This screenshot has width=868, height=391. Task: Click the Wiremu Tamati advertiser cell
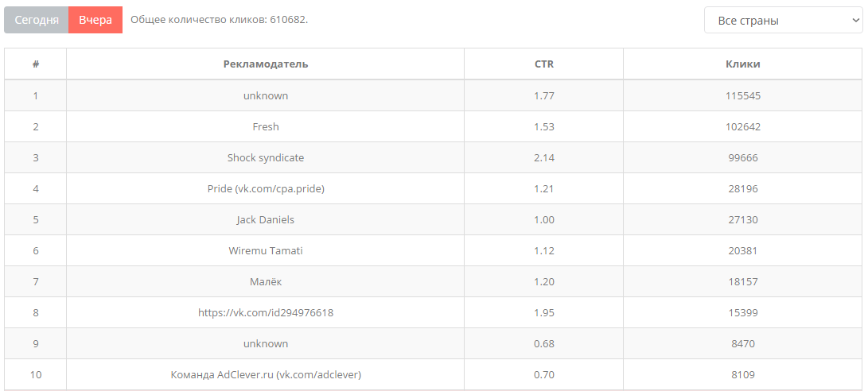[x=266, y=250]
